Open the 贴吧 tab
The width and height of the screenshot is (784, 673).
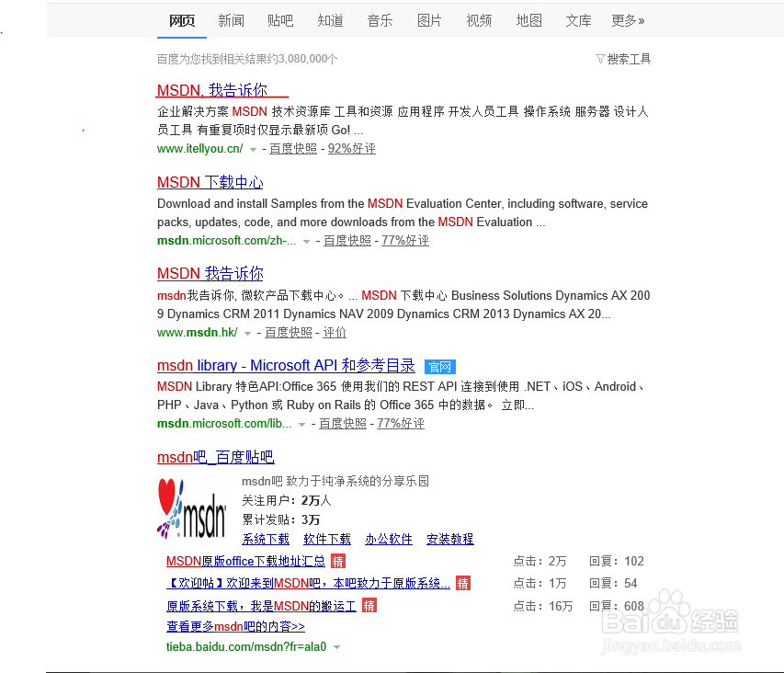(280, 20)
